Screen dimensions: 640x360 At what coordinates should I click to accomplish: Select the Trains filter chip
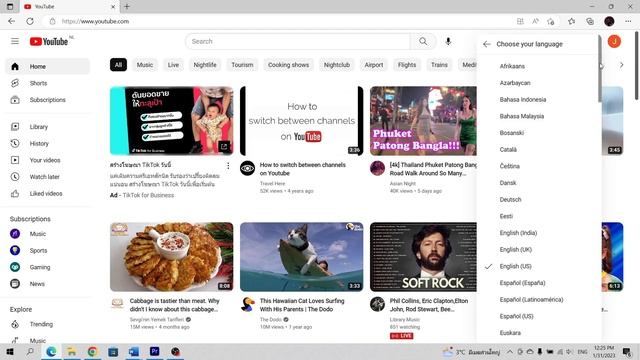[x=439, y=65]
